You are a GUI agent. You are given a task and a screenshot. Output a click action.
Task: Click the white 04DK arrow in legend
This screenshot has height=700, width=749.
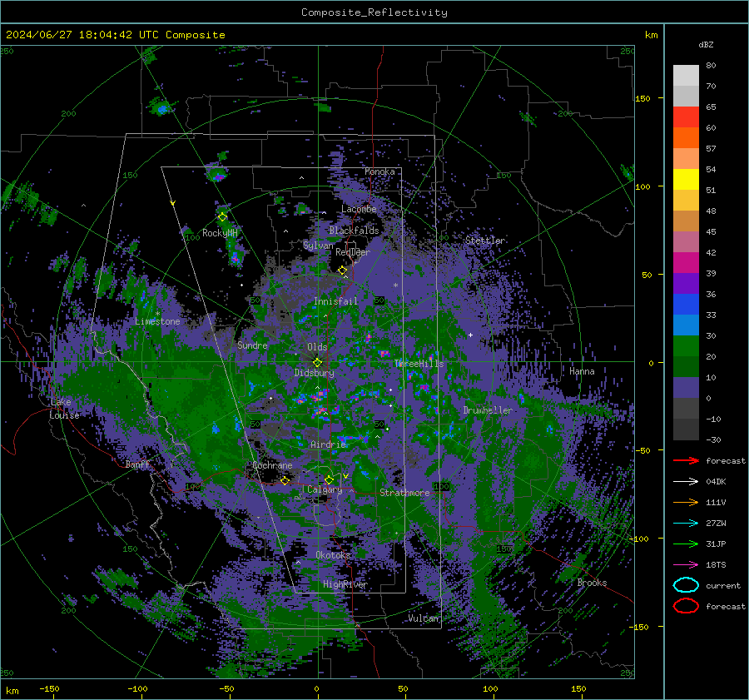(x=686, y=482)
